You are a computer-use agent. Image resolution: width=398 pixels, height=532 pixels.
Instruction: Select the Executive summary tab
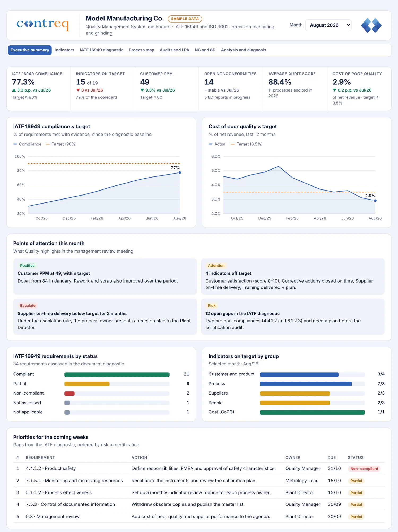click(x=30, y=50)
